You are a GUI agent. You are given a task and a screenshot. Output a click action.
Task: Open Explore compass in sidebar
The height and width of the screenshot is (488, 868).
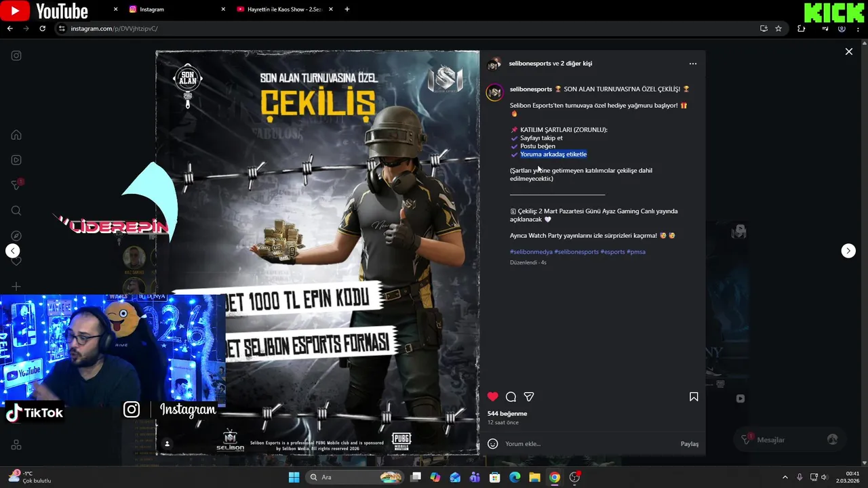pos(16,236)
